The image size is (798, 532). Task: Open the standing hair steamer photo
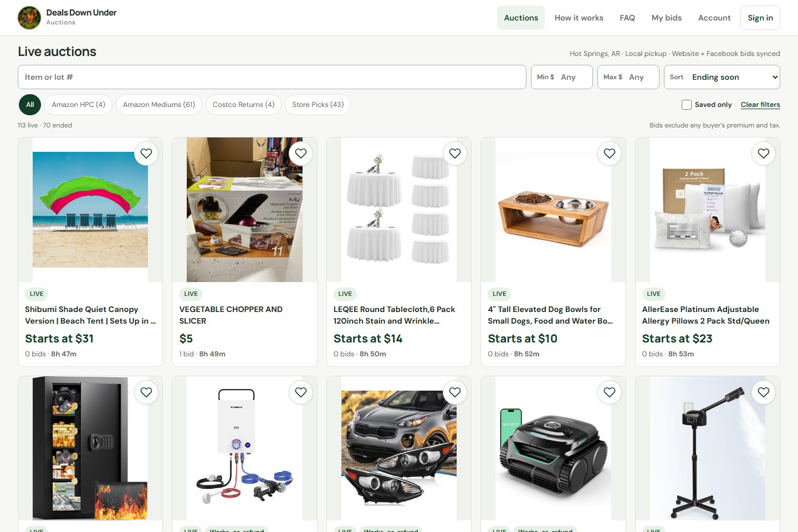(x=708, y=448)
